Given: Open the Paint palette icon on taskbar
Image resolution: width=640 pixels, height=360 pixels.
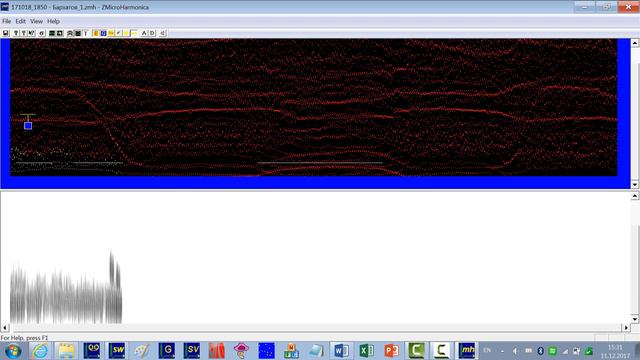Looking at the screenshot, I should pyautogui.click(x=142, y=351).
